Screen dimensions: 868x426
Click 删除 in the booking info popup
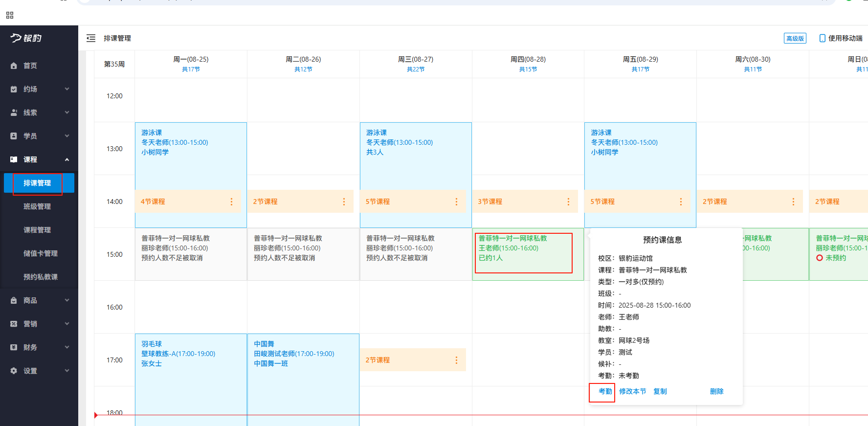click(716, 391)
